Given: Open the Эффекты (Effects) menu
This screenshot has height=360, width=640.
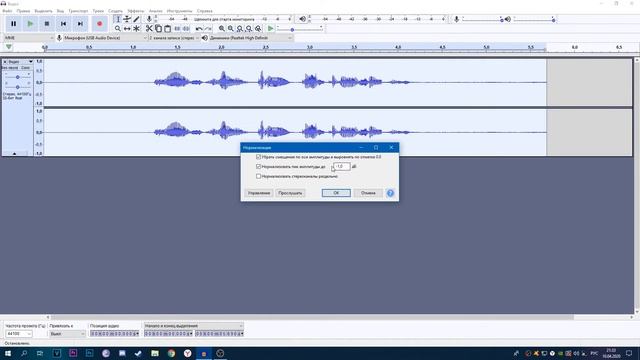Looking at the screenshot, I should coord(136,11).
